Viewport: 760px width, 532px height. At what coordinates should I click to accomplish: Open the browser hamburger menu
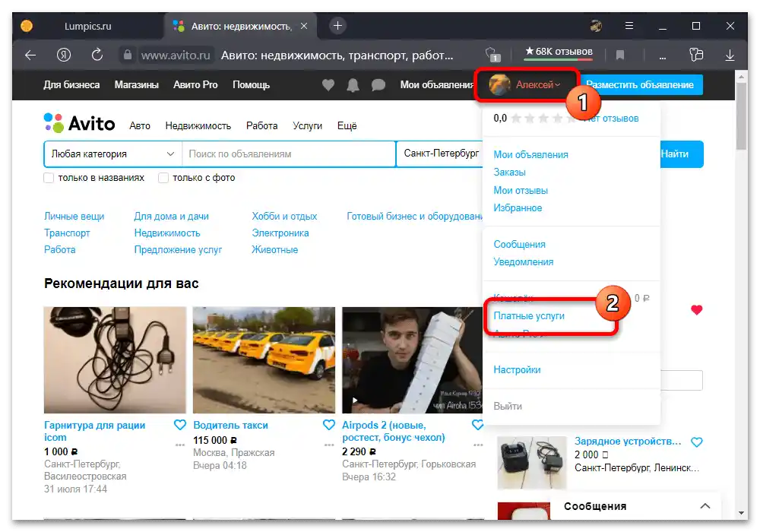(x=629, y=26)
